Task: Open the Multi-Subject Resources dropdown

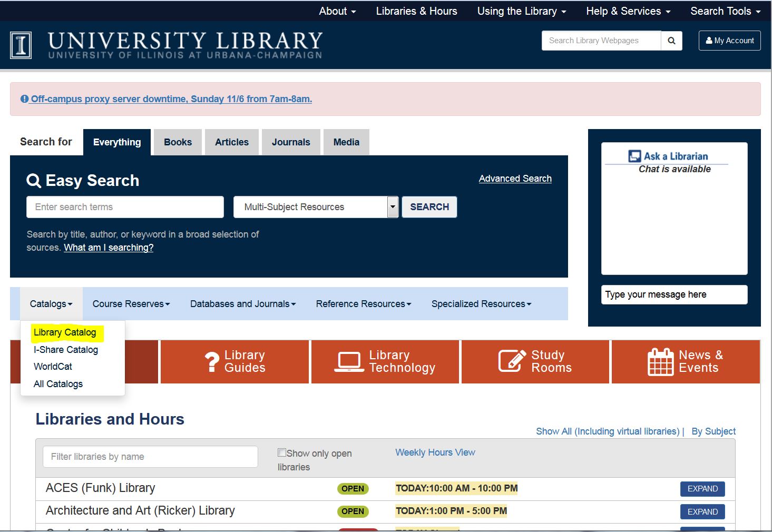Action: point(392,207)
